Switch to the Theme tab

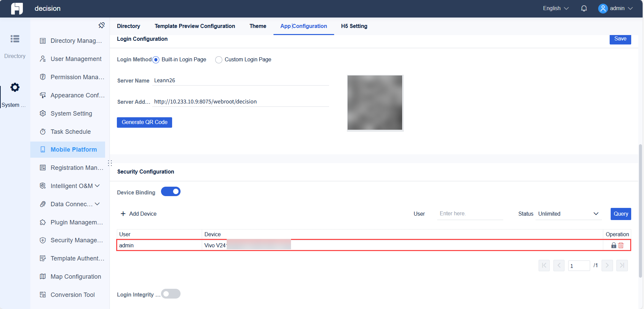pos(258,26)
